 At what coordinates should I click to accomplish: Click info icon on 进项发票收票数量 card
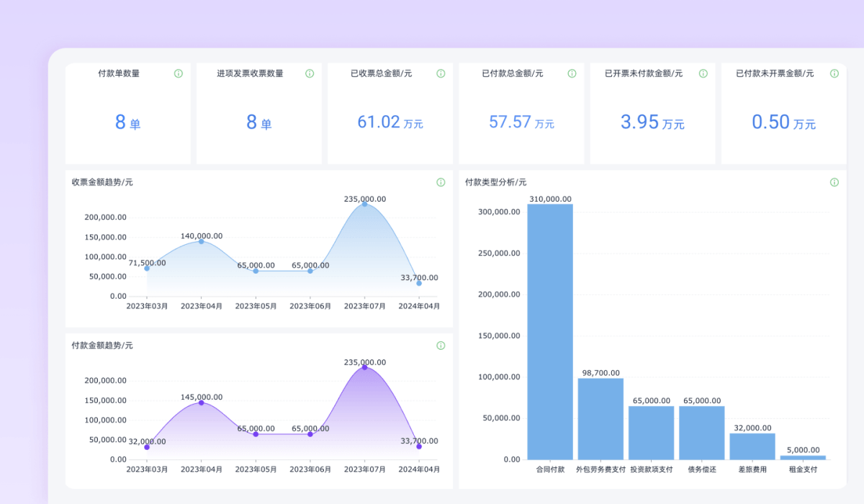[310, 73]
